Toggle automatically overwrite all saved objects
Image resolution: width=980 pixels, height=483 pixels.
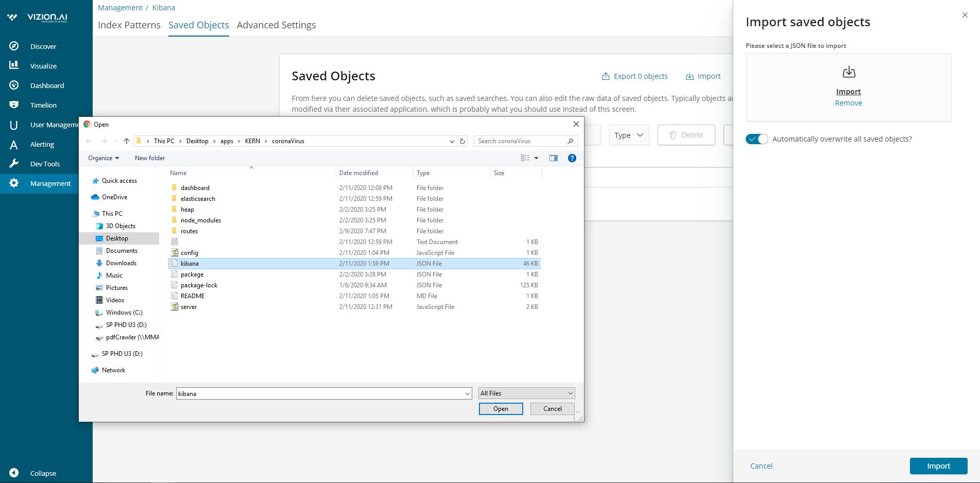click(x=757, y=139)
